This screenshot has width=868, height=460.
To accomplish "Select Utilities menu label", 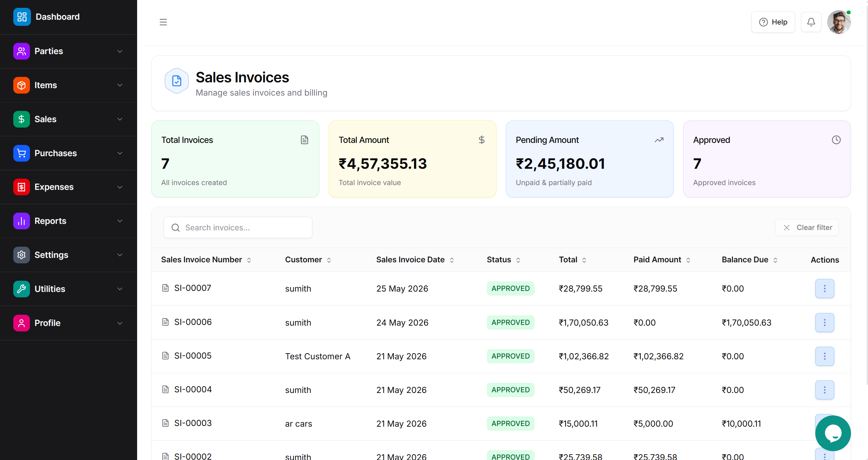I will click(50, 289).
